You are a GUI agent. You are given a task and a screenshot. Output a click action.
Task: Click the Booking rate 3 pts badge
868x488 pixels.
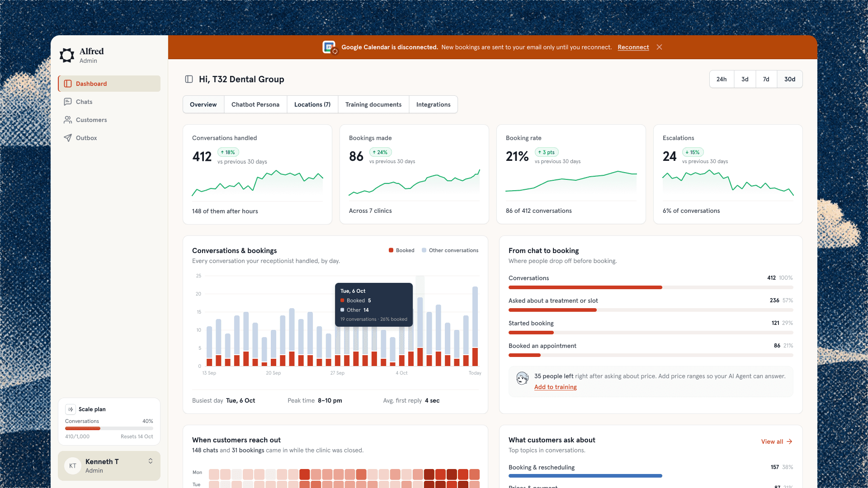tap(547, 152)
